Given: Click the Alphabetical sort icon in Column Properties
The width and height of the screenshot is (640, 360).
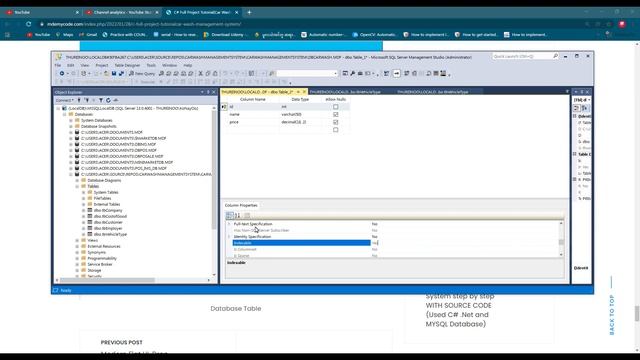Looking at the screenshot, I should (x=238, y=215).
